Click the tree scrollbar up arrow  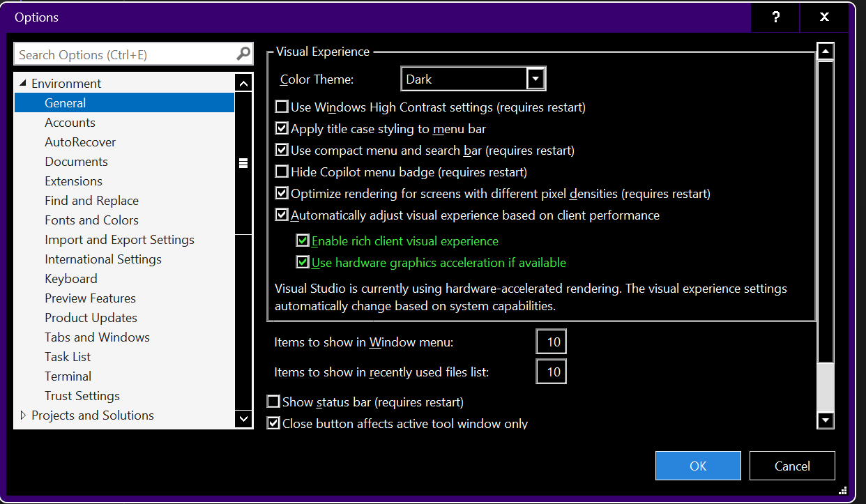tap(243, 83)
